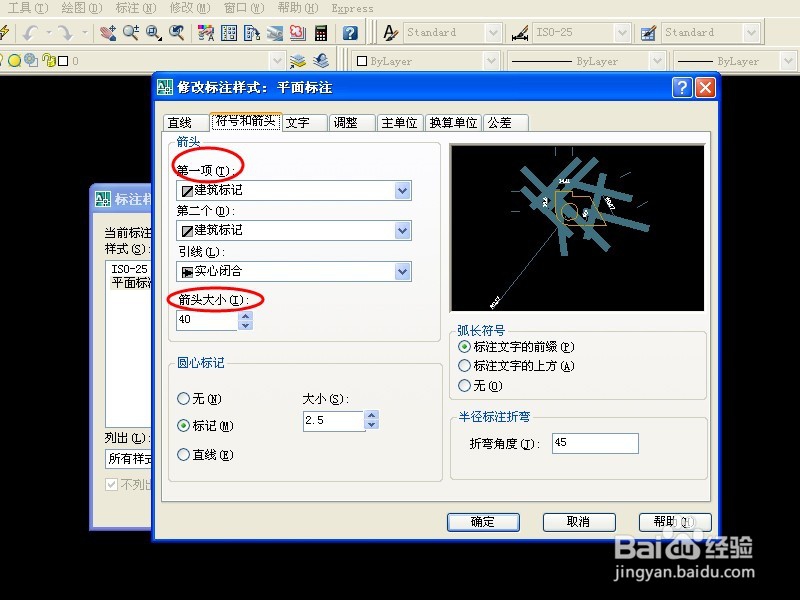Decrease 箭头大小 with the down spinner
The image size is (800, 600).
tap(245, 325)
